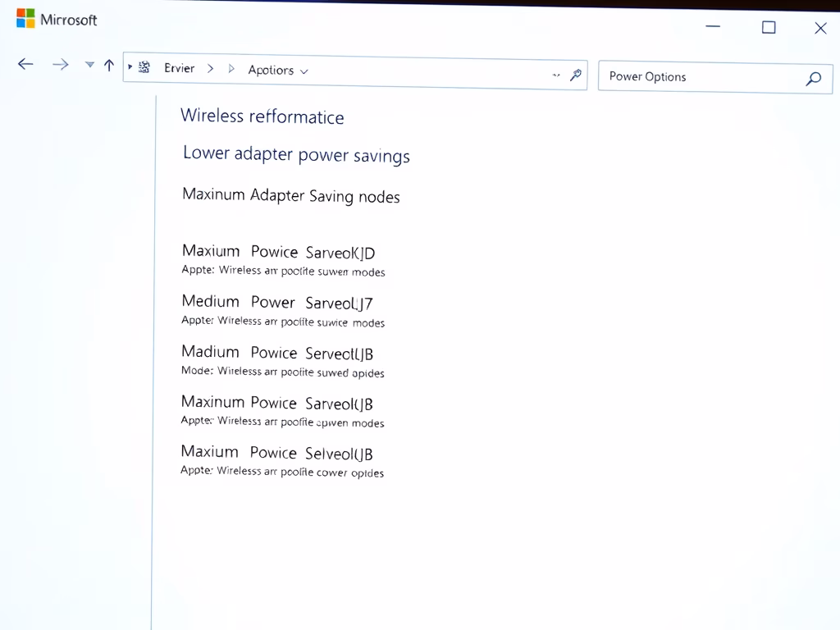Click the magnifying glass search icon

[x=813, y=79]
